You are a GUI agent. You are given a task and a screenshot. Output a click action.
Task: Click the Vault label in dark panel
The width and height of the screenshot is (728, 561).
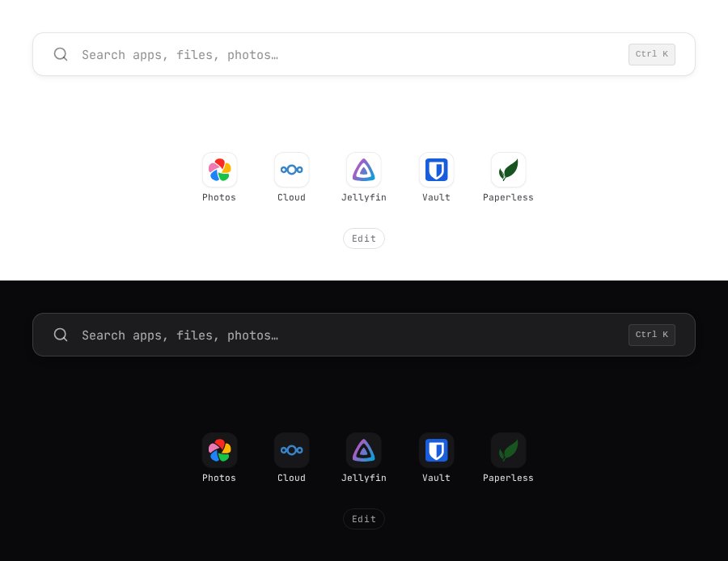(x=436, y=478)
